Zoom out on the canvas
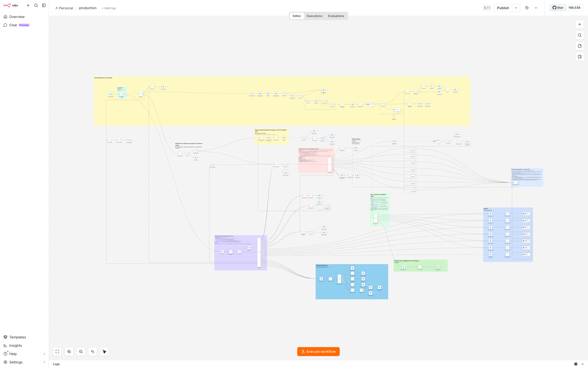 coord(81,351)
